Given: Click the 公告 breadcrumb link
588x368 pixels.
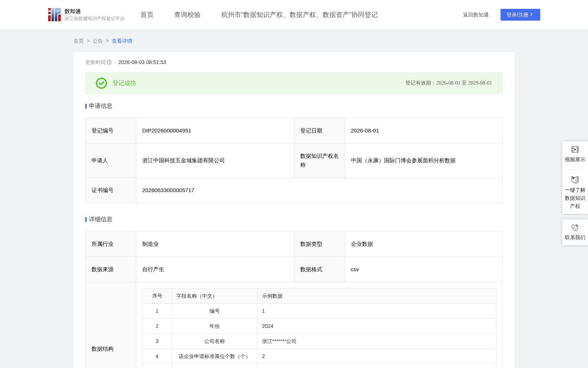Looking at the screenshot, I should tap(98, 41).
